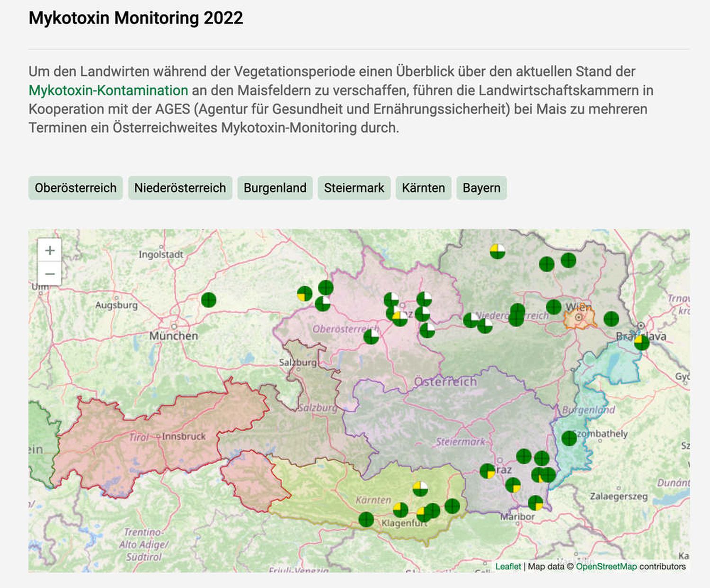Screen dimensions: 710x588
Task: Click the Ingolstadt city label
Action: point(161,254)
